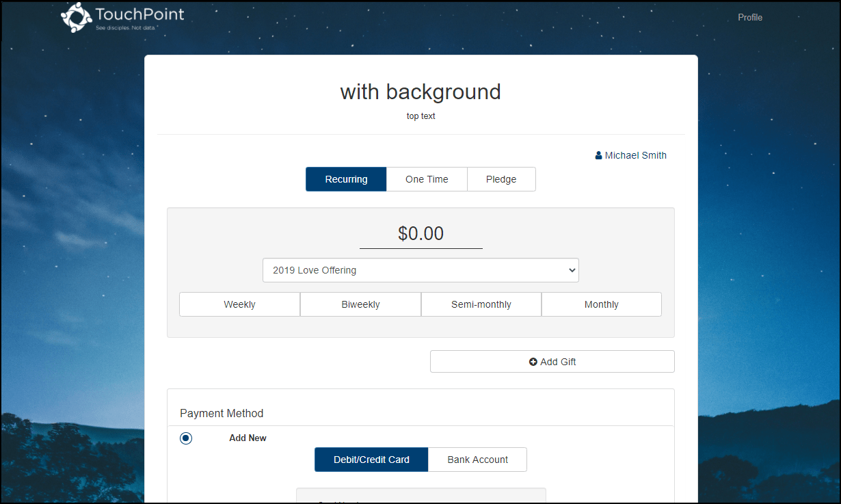Select Debit/Credit Card payment type
This screenshot has height=504, width=841.
click(371, 460)
